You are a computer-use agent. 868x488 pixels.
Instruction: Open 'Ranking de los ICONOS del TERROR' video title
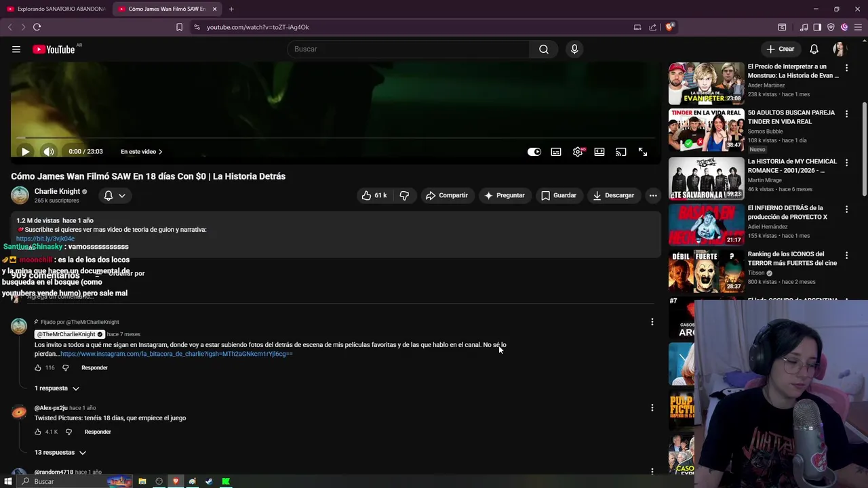(792, 258)
